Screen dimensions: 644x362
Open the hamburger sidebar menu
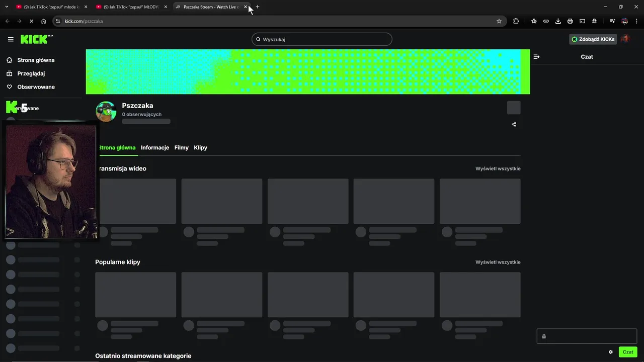(x=11, y=39)
